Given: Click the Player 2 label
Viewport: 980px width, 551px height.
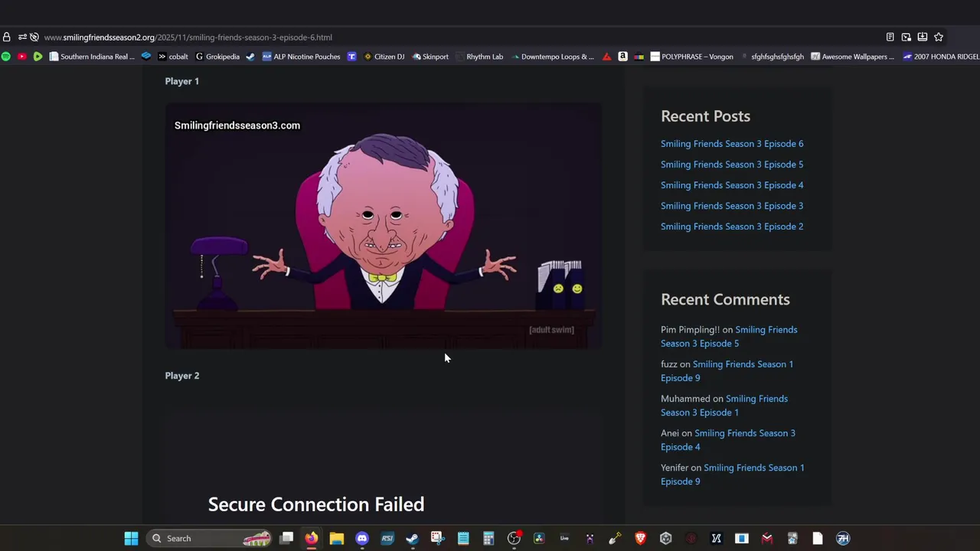Looking at the screenshot, I should point(182,376).
